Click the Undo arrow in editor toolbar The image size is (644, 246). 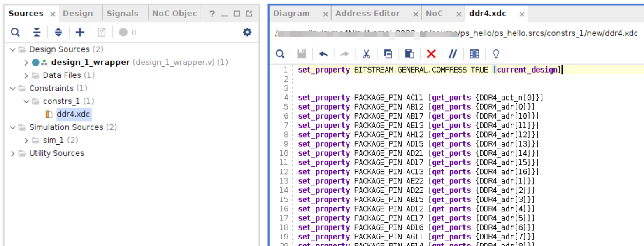(x=323, y=54)
